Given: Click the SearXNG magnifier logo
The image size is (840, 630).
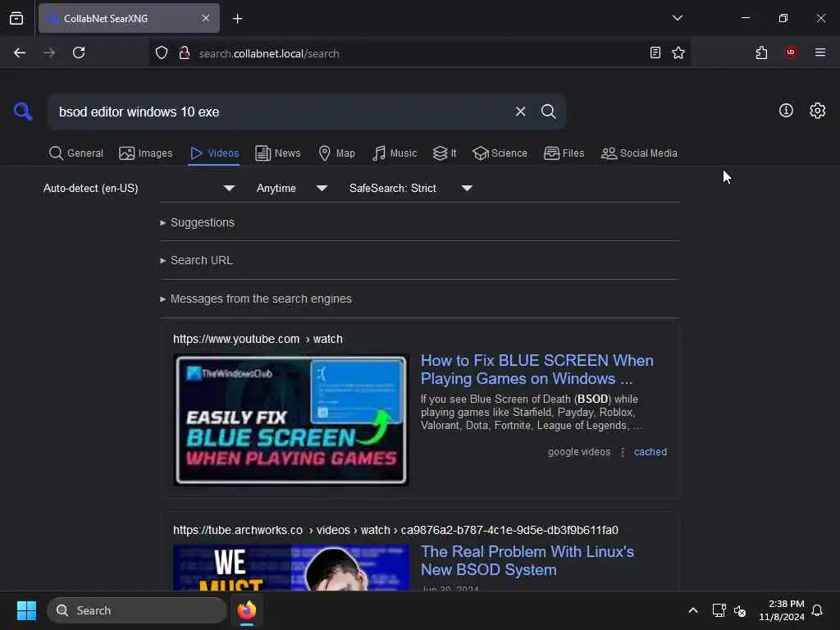Looking at the screenshot, I should [x=23, y=112].
